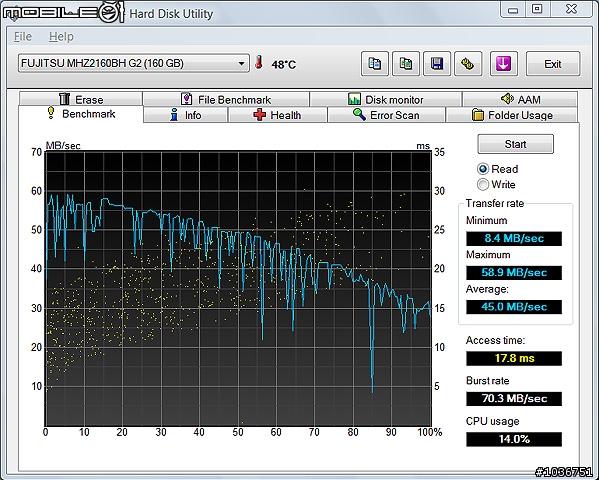Click the purple down-arrow minimize-to-tray icon

503,64
